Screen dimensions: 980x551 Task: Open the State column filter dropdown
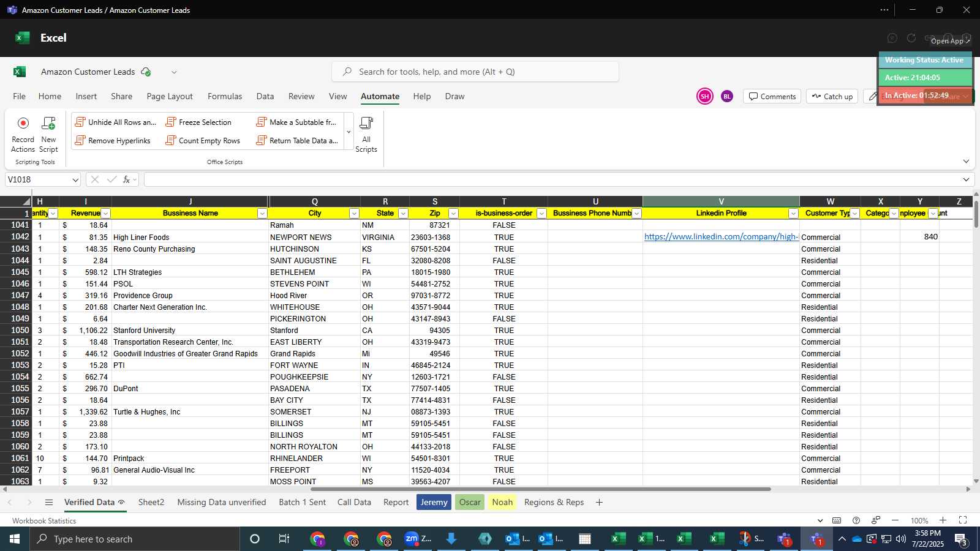403,213
